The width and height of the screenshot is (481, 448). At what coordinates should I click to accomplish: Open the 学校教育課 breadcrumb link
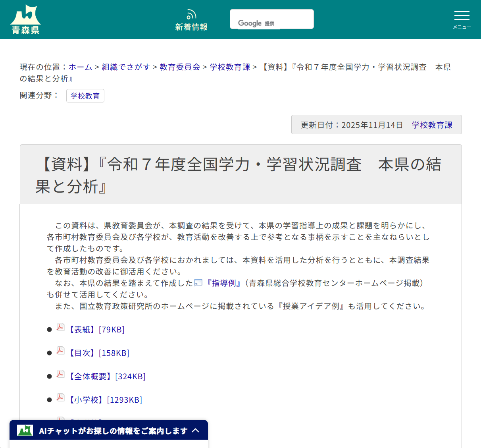pyautogui.click(x=229, y=67)
